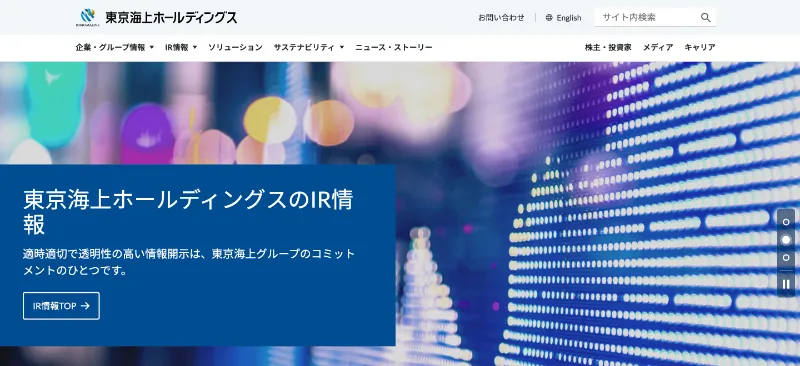
Task: Click the globe icon beside English
Action: coord(549,18)
